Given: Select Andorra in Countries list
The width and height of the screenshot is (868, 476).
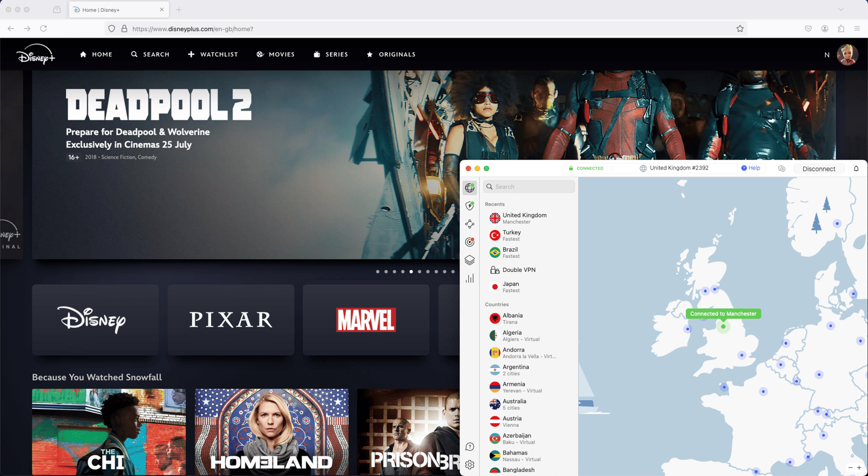Looking at the screenshot, I should (x=529, y=353).
